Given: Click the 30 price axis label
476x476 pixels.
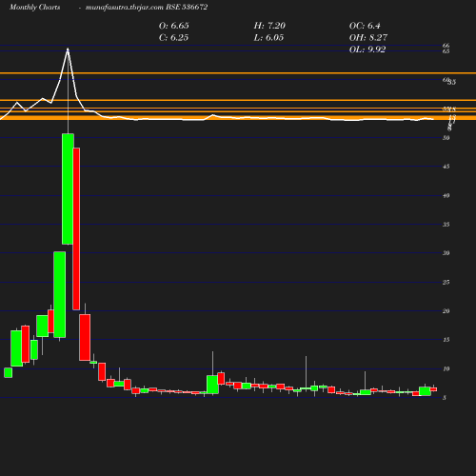Looking at the screenshot, I should point(446,253).
